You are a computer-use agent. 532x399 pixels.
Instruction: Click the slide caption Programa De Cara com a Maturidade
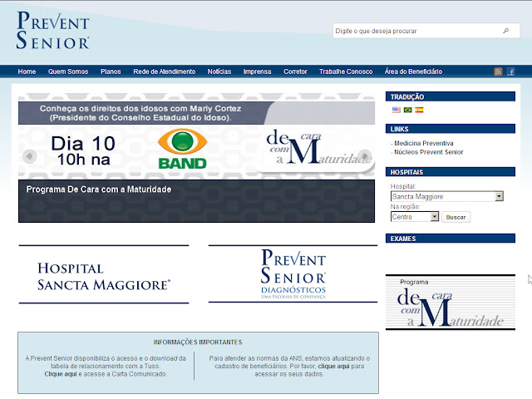point(99,190)
